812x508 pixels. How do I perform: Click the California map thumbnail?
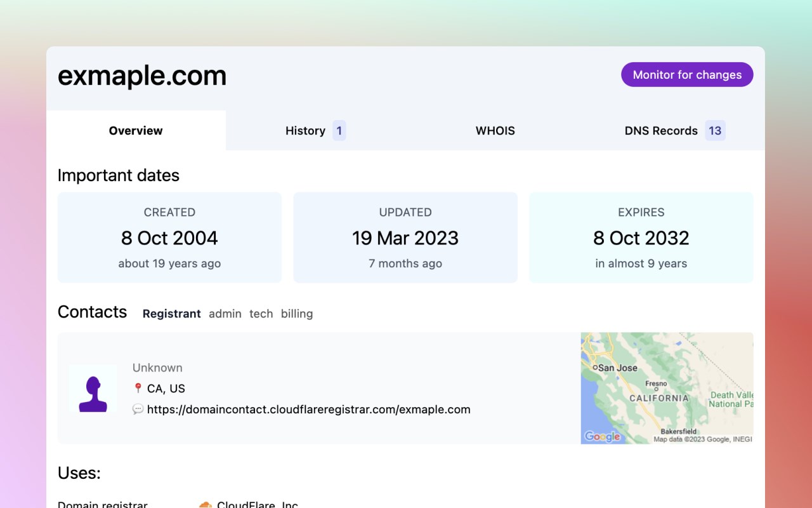click(x=667, y=388)
